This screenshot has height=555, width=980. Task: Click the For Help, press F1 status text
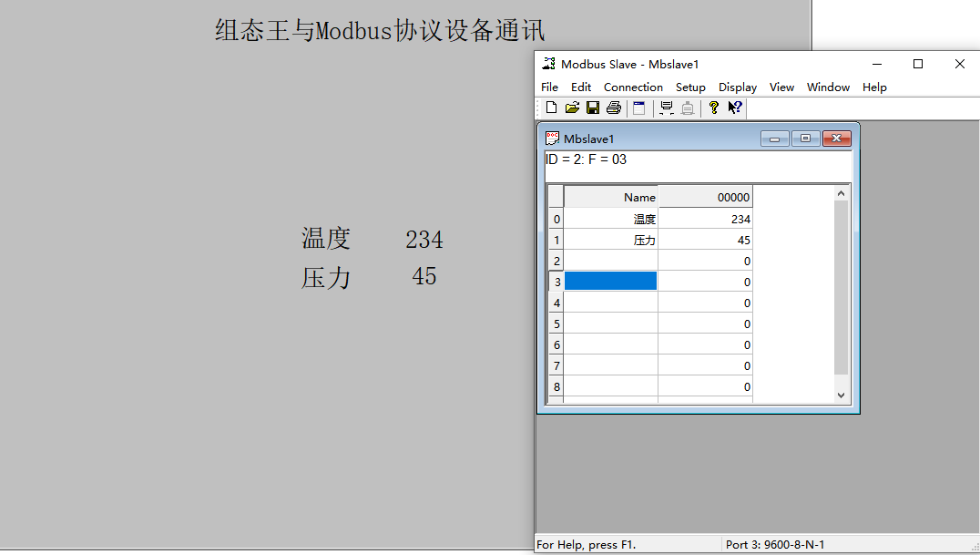[587, 544]
